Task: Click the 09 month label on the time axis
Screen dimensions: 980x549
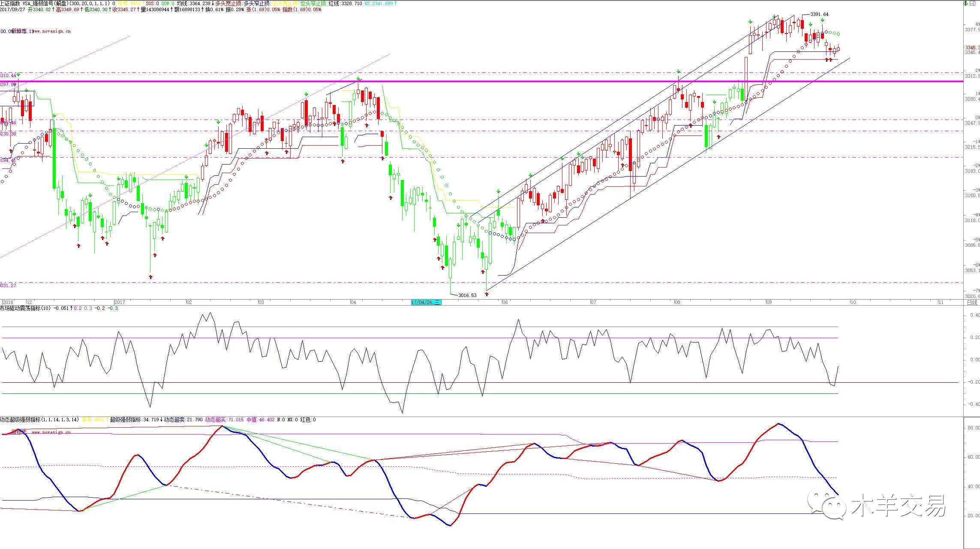Action: tap(769, 302)
